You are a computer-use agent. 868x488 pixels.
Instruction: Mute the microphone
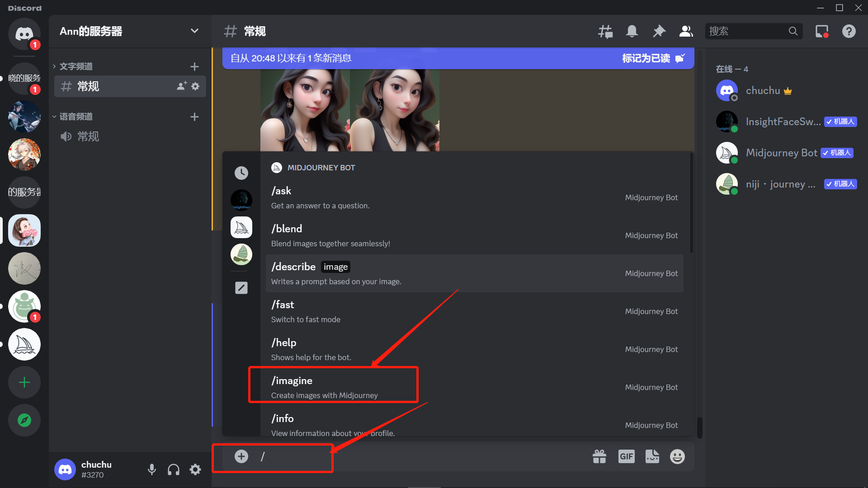(152, 469)
